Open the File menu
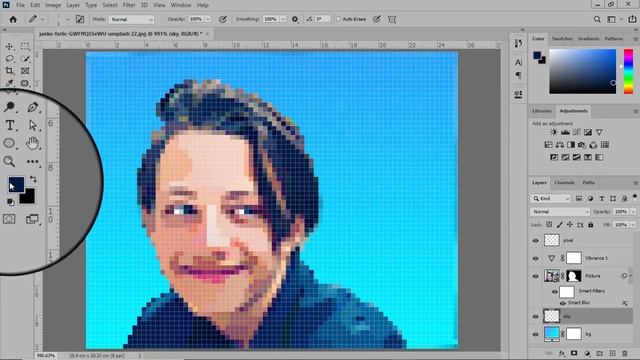 pos(20,5)
